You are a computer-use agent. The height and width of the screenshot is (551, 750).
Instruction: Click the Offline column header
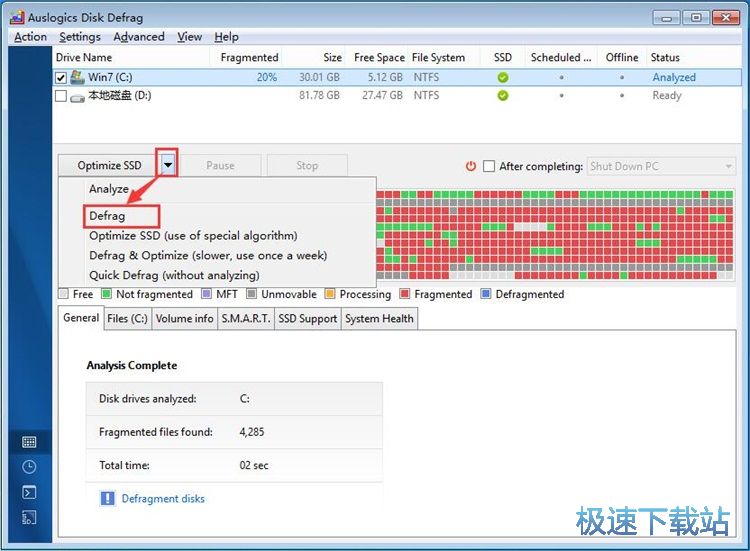click(x=622, y=57)
